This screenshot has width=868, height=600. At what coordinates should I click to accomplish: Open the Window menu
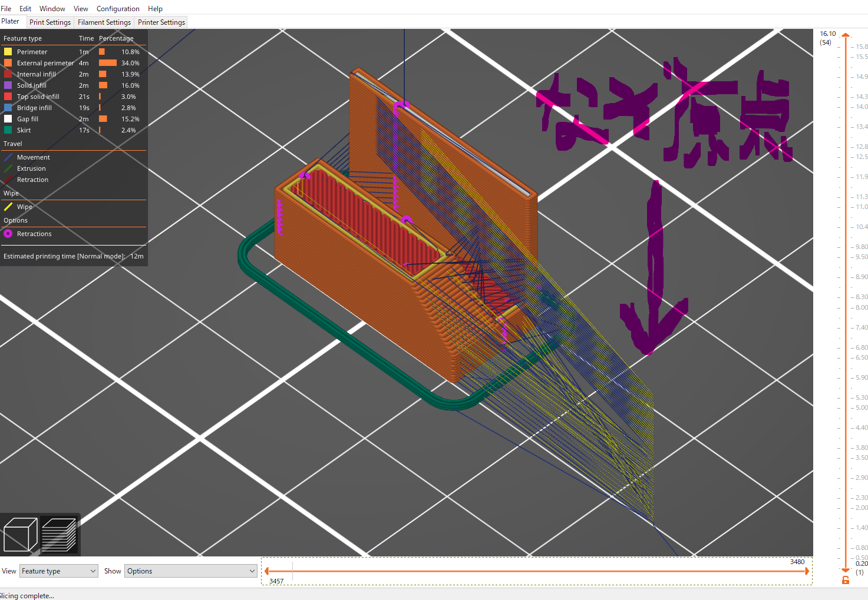pyautogui.click(x=52, y=9)
